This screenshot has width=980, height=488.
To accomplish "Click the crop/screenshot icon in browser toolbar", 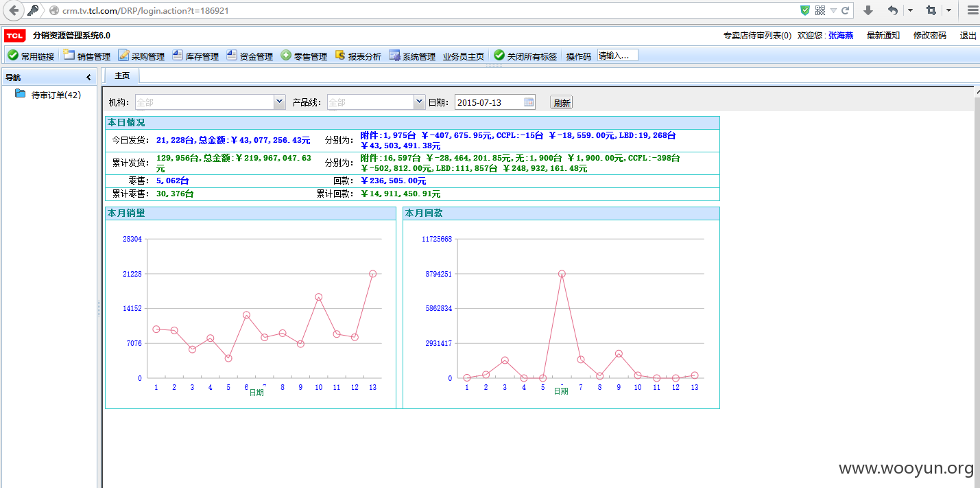I will click(931, 10).
